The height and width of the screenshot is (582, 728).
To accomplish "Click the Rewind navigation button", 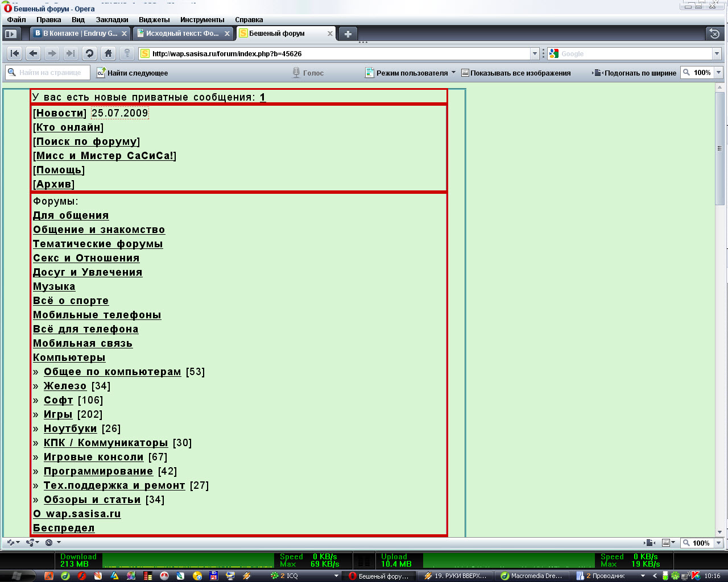I will click(15, 53).
